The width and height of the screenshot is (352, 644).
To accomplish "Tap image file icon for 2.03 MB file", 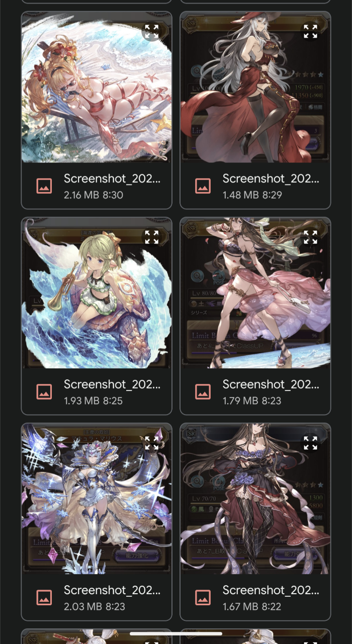I will click(x=44, y=598).
